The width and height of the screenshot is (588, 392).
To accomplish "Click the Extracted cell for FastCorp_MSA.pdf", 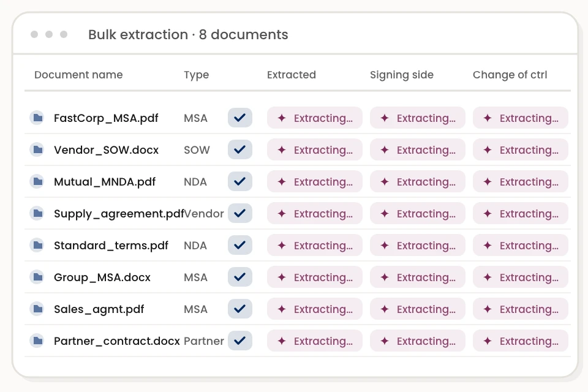I will pos(315,118).
